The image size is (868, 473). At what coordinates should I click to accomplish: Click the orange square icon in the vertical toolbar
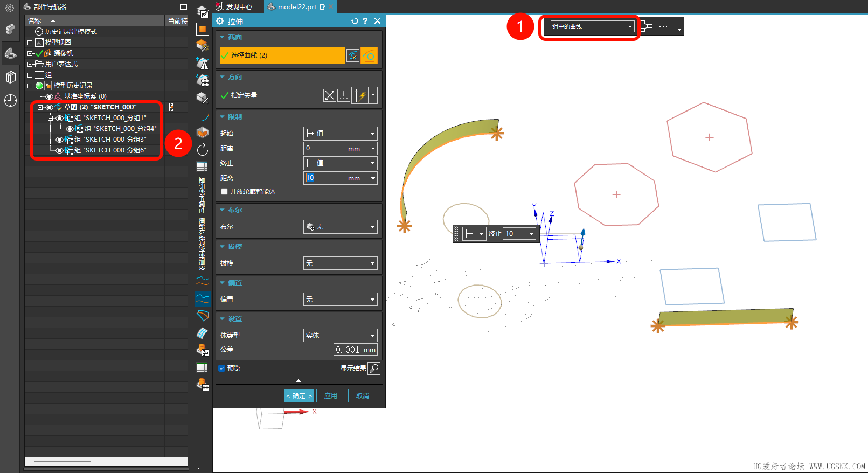(203, 29)
